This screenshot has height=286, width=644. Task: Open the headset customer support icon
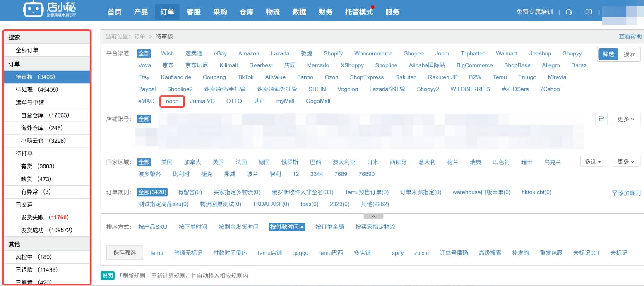tap(569, 12)
